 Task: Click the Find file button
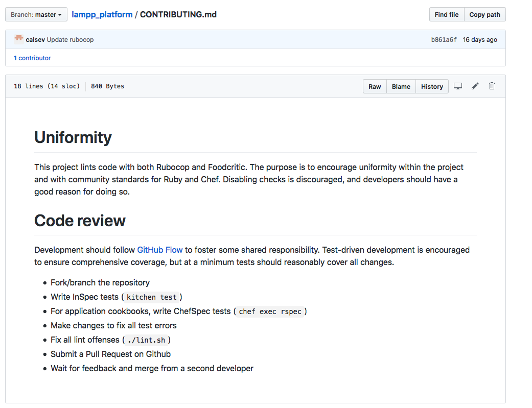446,14
